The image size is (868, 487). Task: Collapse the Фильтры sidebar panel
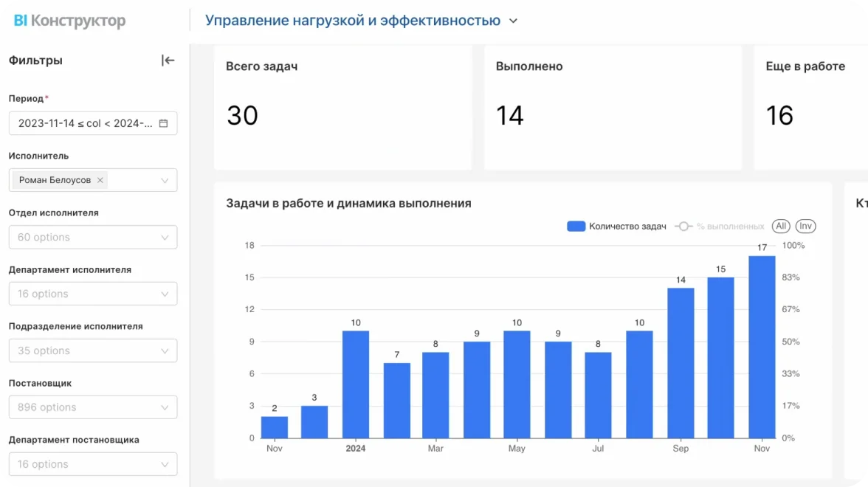click(x=168, y=61)
